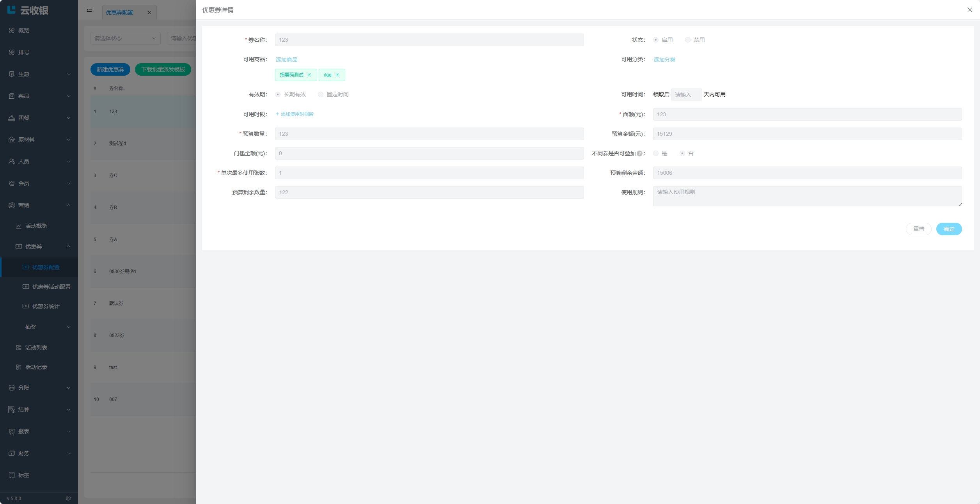Select 是 for coupon stacking
Viewport: 980px width, 504px height.
656,153
